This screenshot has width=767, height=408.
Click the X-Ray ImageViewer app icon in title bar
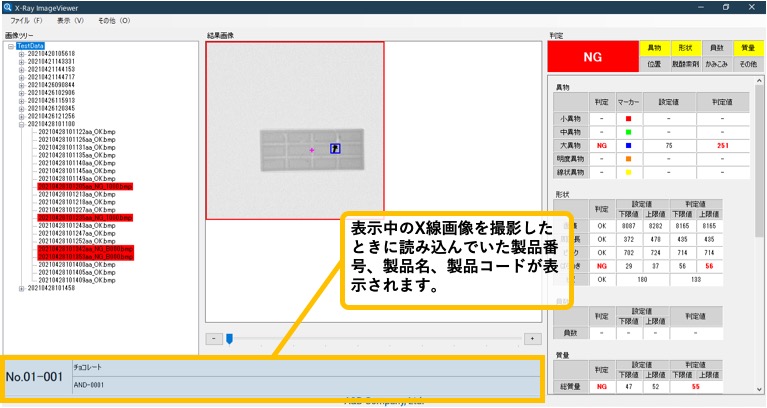point(8,6)
